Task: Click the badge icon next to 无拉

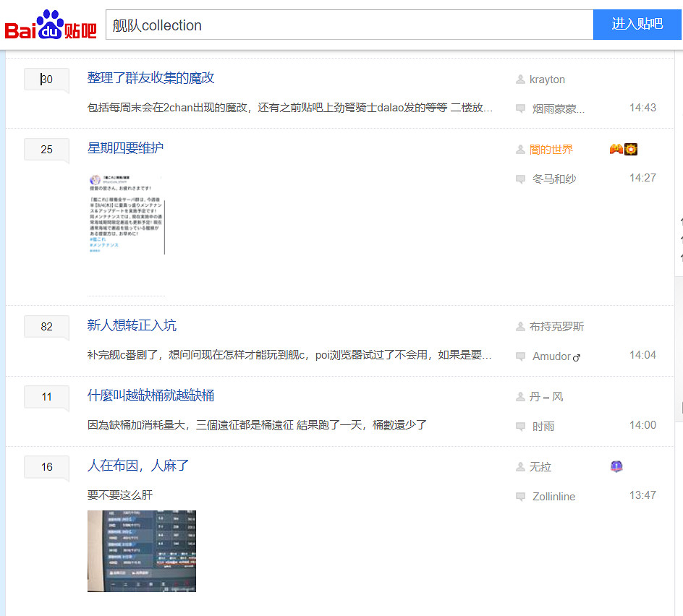Action: coord(616,467)
